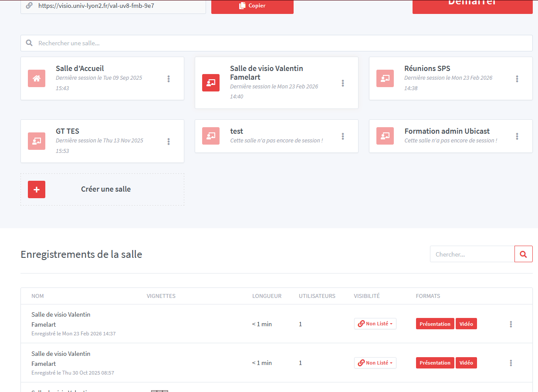Click the presenter icon of Réunions SPS room

point(385,78)
